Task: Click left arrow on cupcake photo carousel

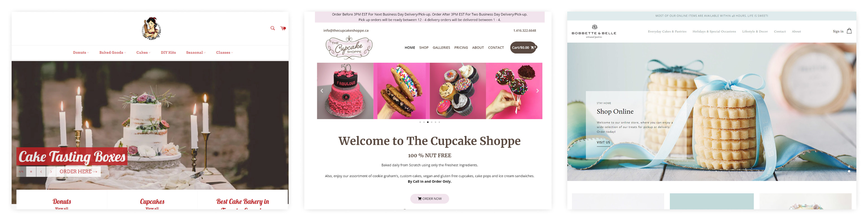Action: coord(322,91)
